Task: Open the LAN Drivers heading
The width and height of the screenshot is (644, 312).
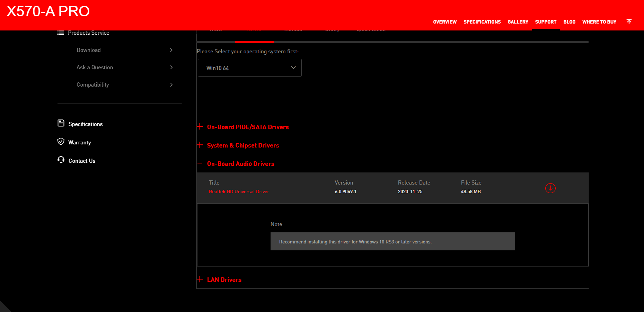Action: coord(224,280)
